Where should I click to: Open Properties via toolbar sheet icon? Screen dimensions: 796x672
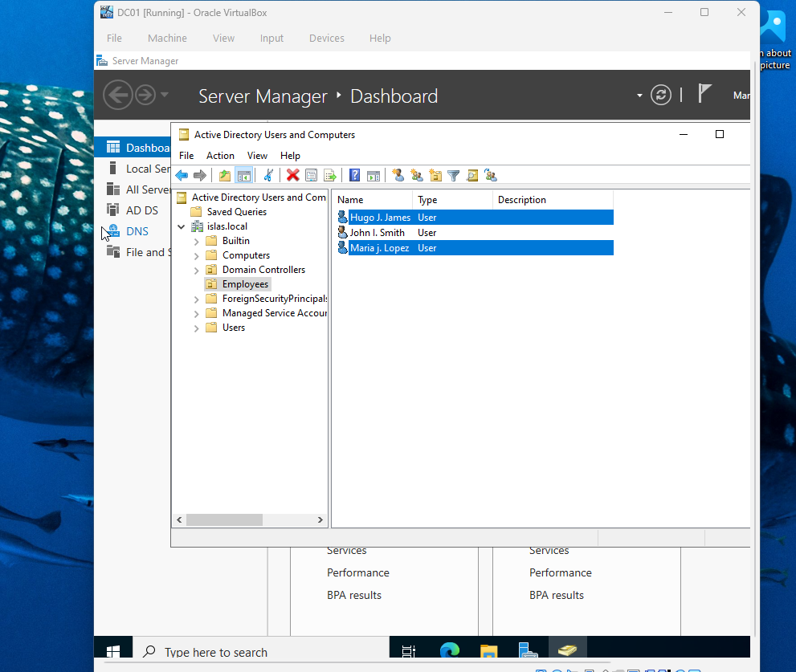311,176
